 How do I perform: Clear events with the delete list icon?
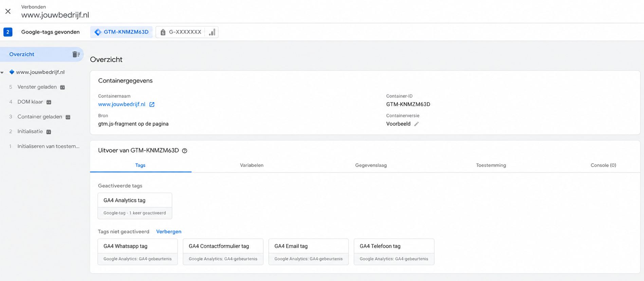tap(76, 54)
